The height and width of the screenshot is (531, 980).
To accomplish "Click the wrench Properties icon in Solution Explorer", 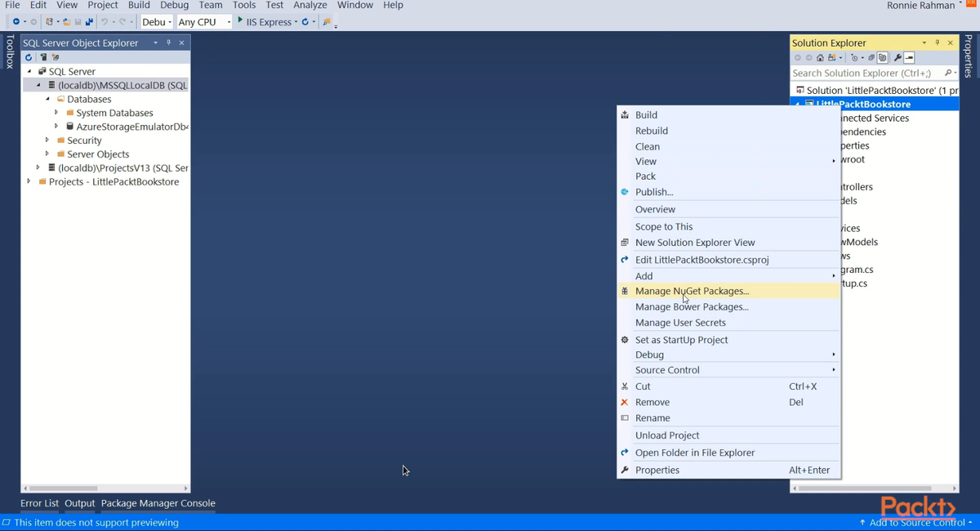I will pyautogui.click(x=898, y=57).
